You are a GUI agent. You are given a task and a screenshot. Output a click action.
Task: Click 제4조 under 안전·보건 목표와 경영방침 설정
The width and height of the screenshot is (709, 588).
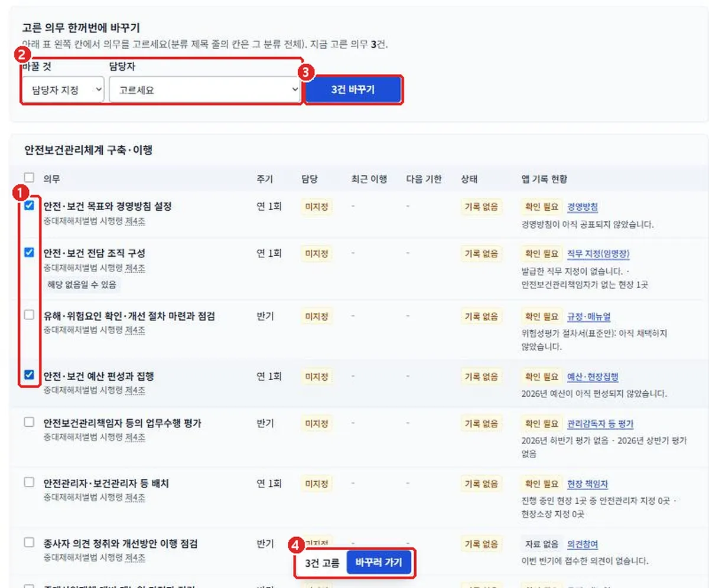(x=135, y=221)
